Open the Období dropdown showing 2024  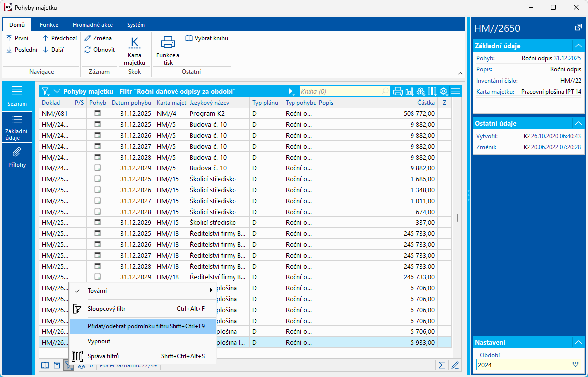point(575,364)
